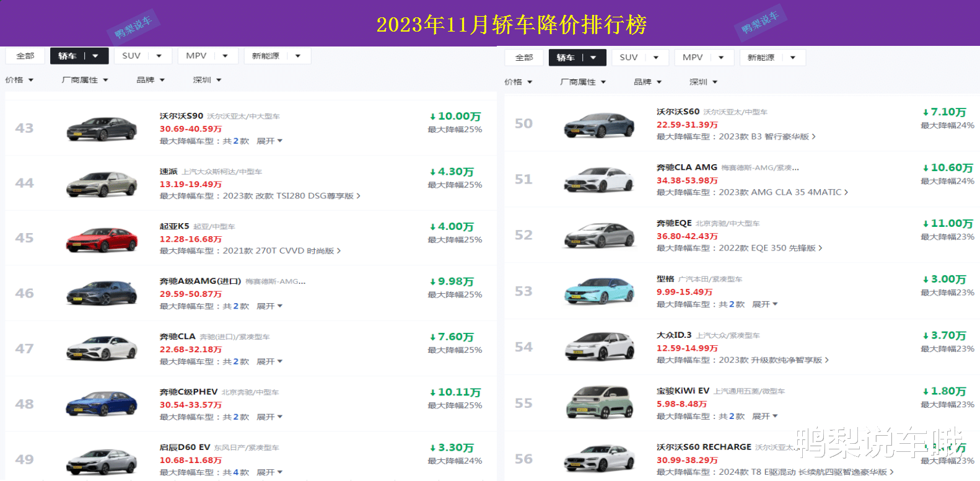Open the 厂商属性 filter in right panel

(x=582, y=82)
